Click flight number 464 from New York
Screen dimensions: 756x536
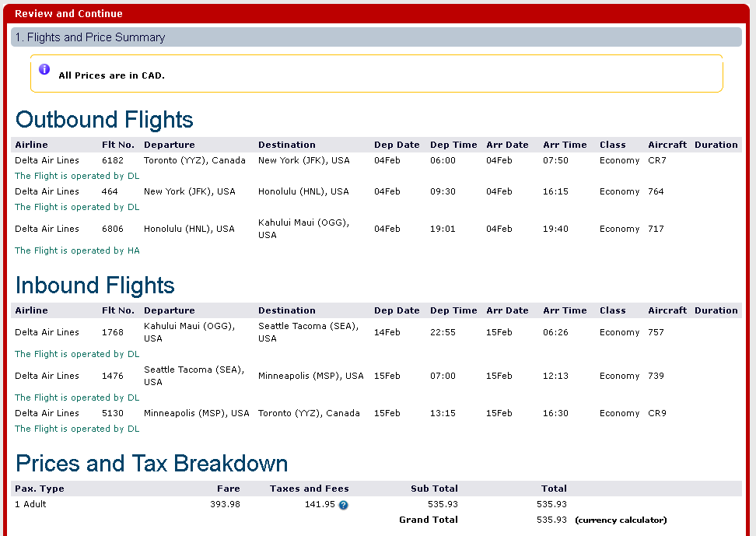point(110,191)
